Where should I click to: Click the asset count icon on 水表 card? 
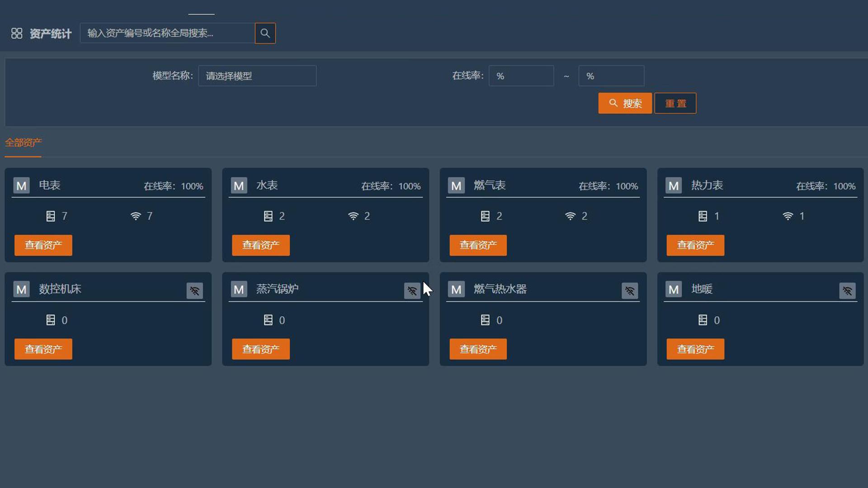[x=268, y=216]
